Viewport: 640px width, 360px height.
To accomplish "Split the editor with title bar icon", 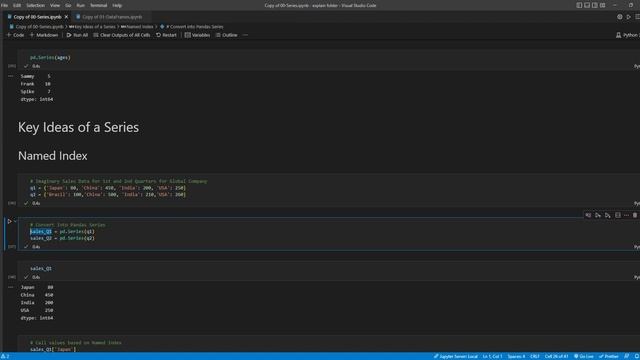I will point(637,17).
